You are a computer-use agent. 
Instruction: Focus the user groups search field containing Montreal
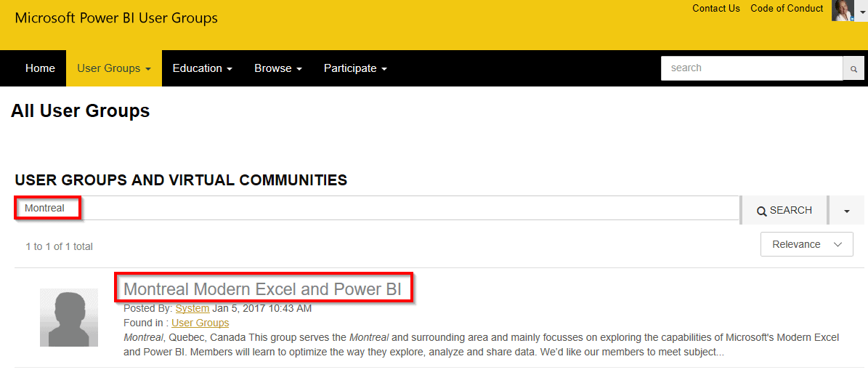click(x=376, y=209)
